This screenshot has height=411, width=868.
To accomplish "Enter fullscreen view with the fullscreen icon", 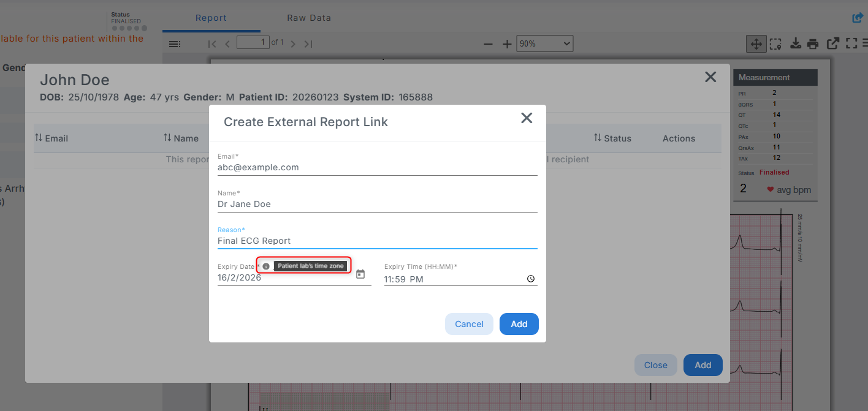I will [851, 43].
